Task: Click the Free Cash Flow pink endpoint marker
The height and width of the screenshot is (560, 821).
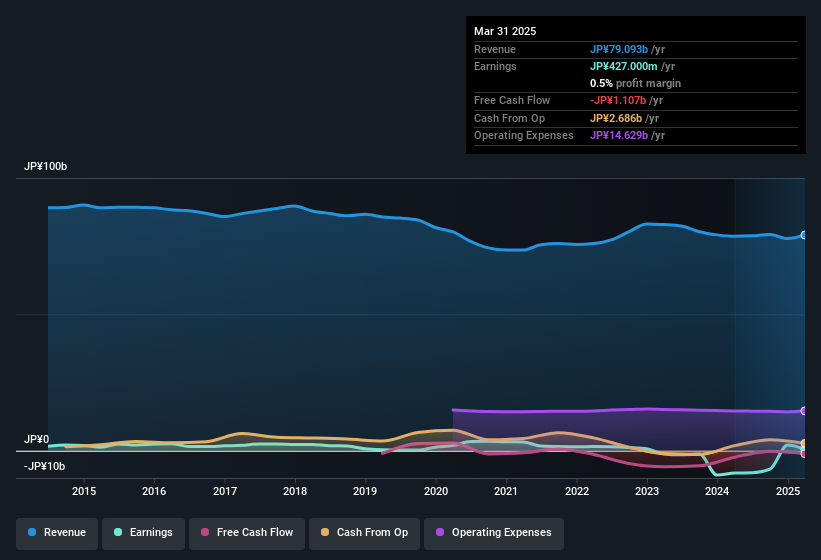Action: (x=804, y=453)
